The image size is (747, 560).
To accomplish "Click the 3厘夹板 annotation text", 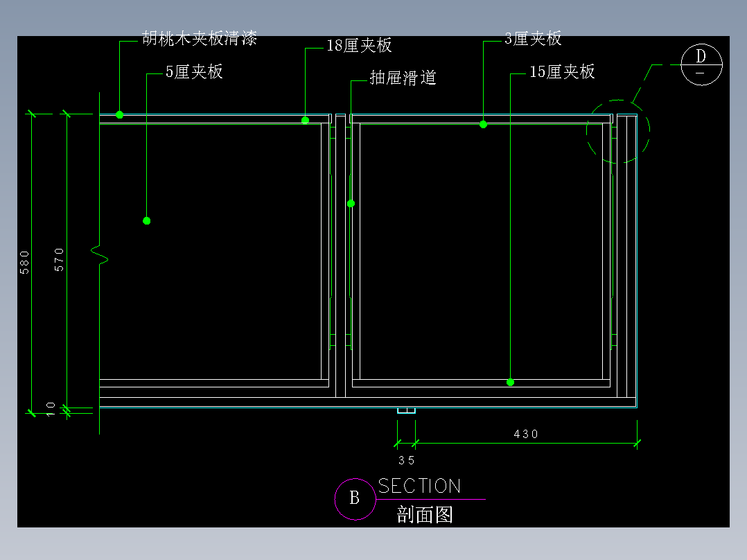I will (533, 39).
